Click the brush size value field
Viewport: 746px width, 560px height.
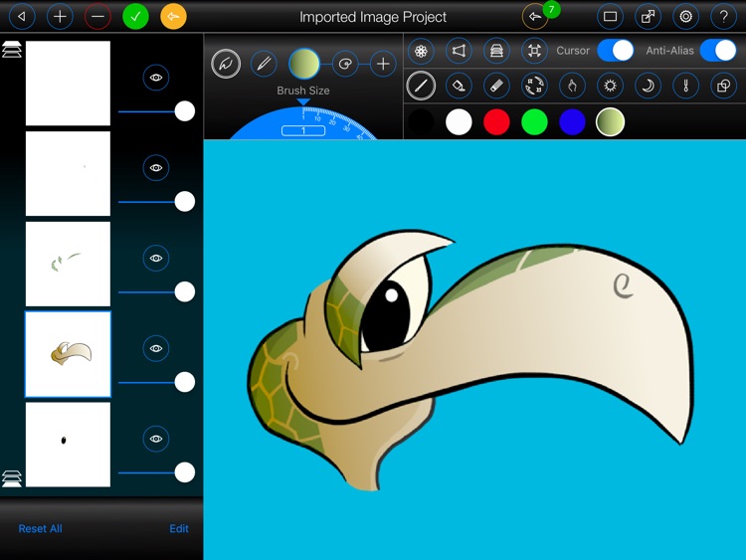point(303,130)
